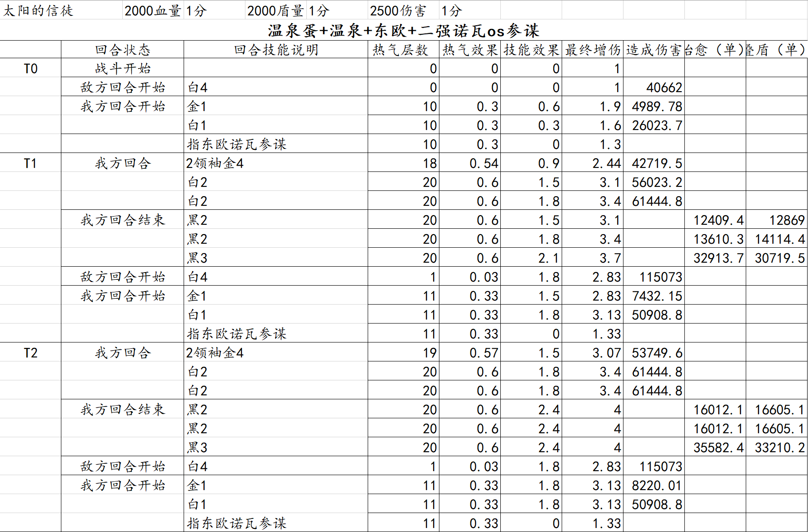Select the 造成伤害 header cell
Image resolution: width=808 pixels, height=532 pixels.
click(x=654, y=50)
